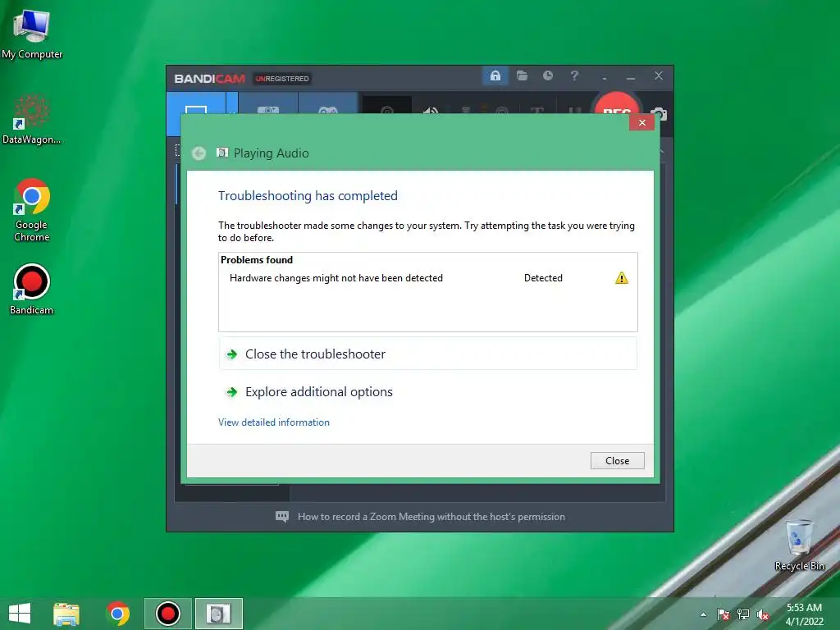
Task: Show hidden tray icons arrow
Action: tap(703, 614)
